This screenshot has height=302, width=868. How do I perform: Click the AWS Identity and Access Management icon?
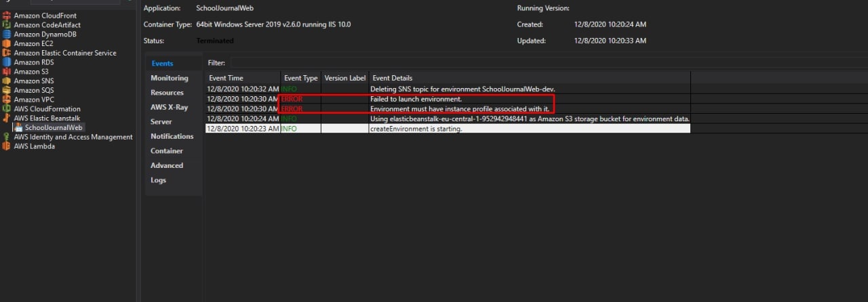pos(7,137)
